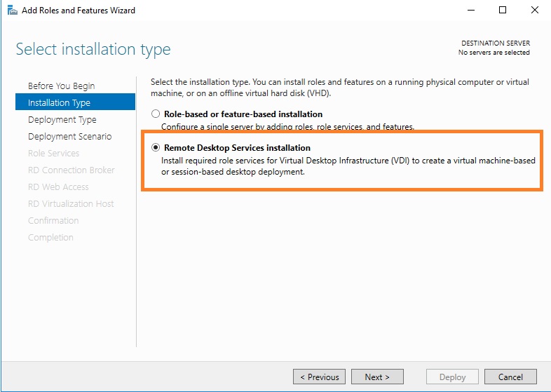Cancel the wizard

coord(510,377)
